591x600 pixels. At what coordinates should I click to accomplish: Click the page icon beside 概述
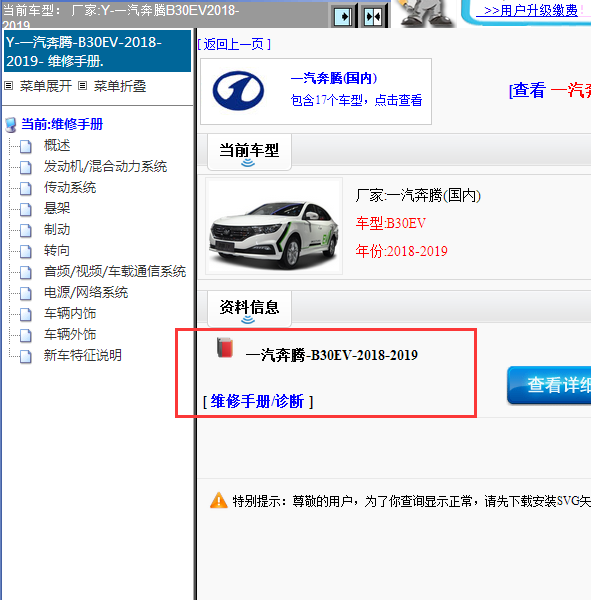pos(26,146)
